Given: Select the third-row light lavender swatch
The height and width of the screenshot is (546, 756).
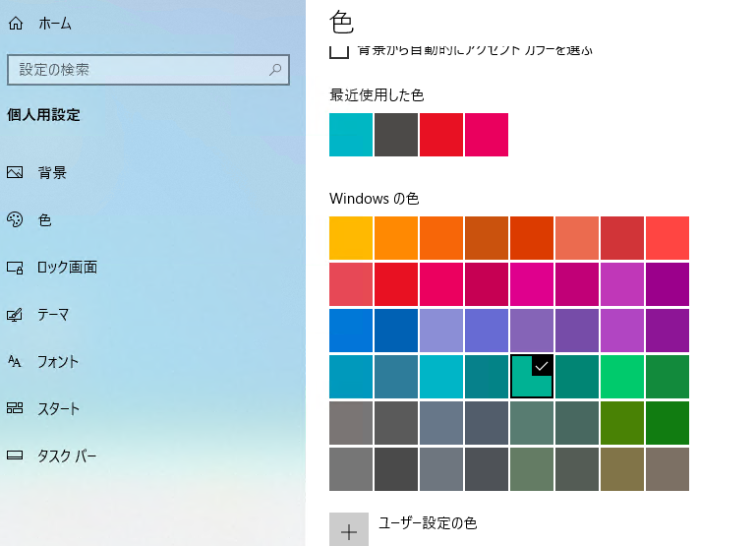Looking at the screenshot, I should click(441, 331).
